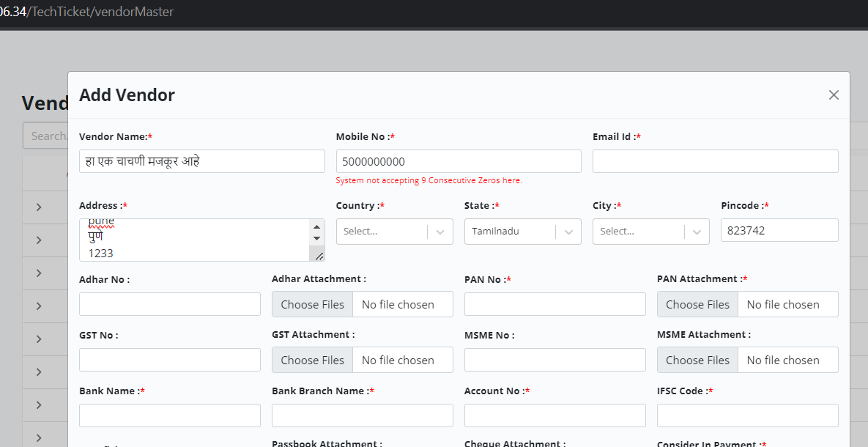
Task: Click the consecutive zeros error message
Action: click(x=429, y=180)
